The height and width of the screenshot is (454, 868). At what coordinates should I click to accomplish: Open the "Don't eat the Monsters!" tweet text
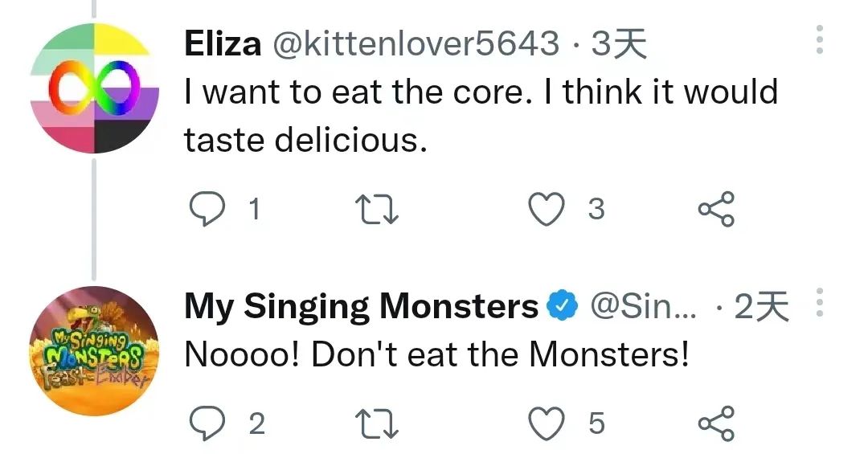pyautogui.click(x=436, y=354)
